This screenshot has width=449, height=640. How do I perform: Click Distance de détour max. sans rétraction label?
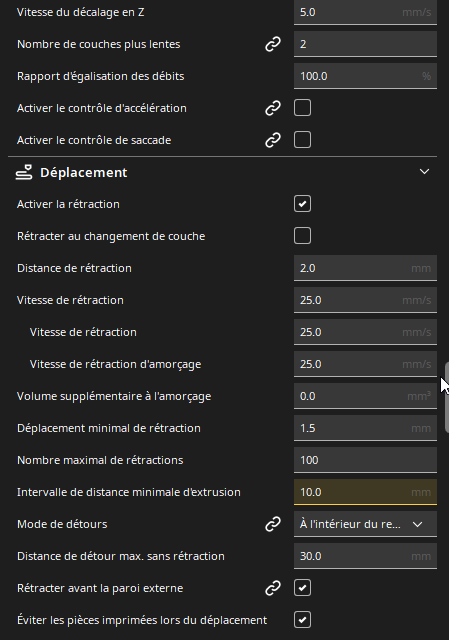[x=121, y=556]
